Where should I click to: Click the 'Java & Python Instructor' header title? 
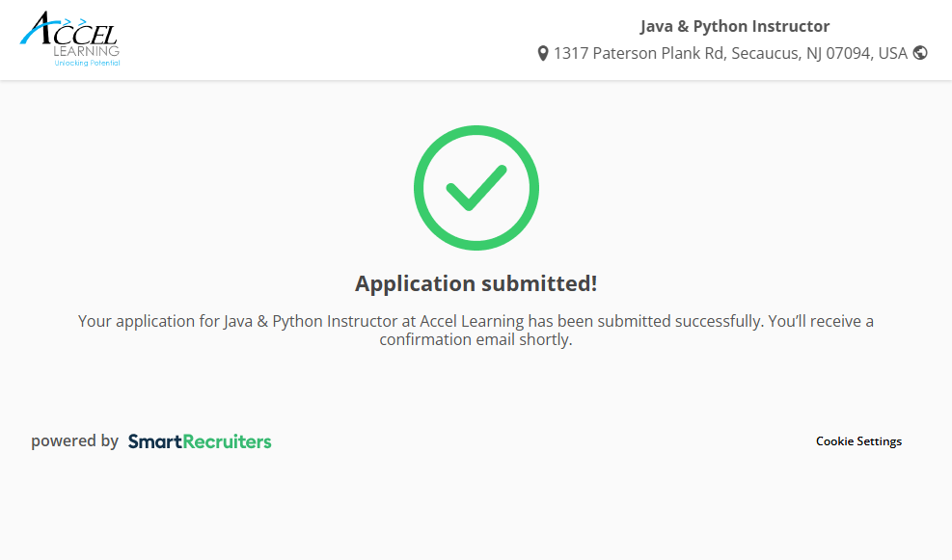735,26
